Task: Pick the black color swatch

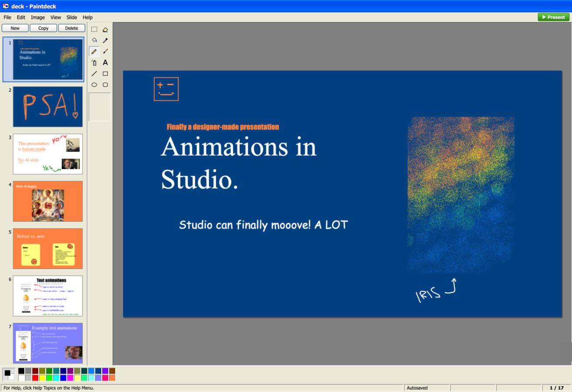Action: click(21, 371)
